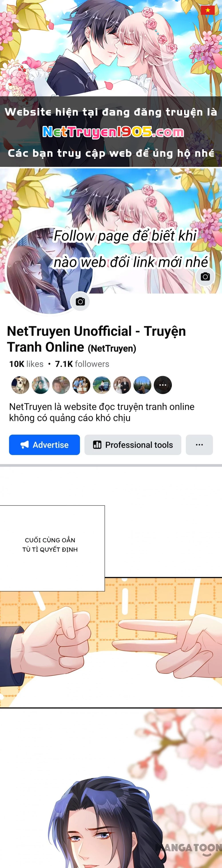Click the Vietnam flag icon
This screenshot has height=868, width=222.
208,10
